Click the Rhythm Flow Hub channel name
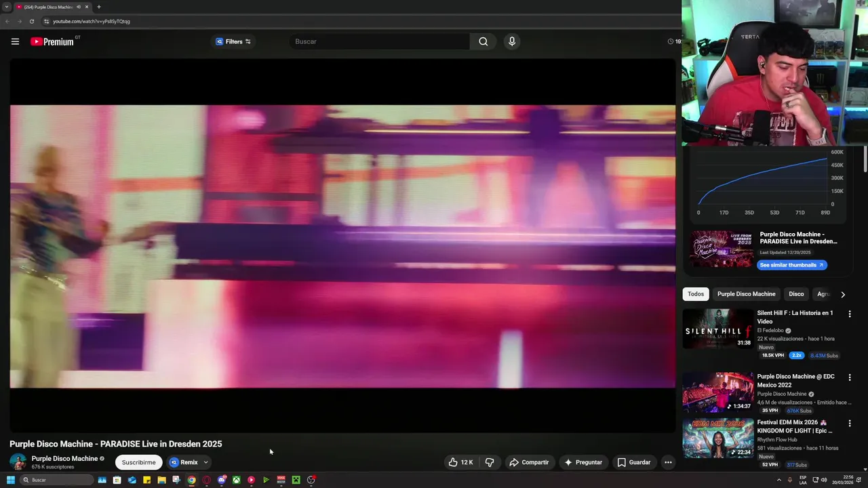Image resolution: width=868 pixels, height=488 pixels. [x=777, y=440]
